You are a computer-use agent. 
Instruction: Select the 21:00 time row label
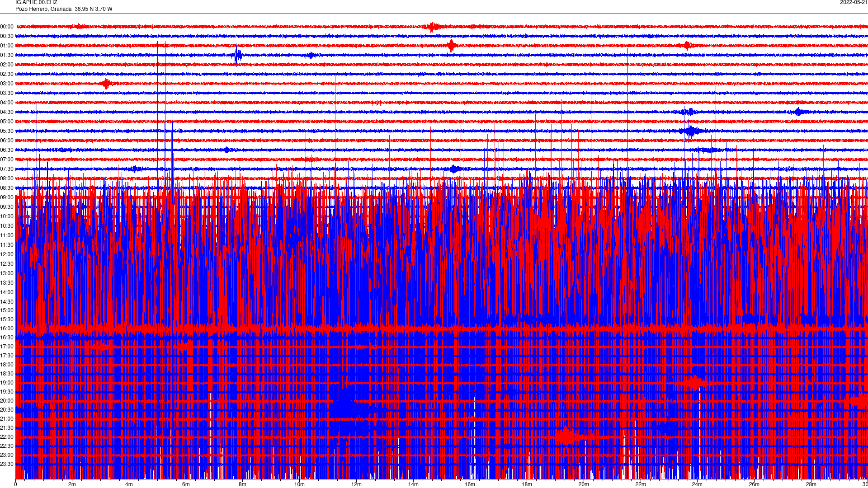7,419
